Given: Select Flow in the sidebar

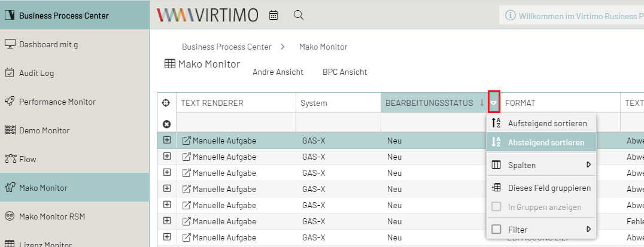Looking at the screenshot, I should (28, 159).
